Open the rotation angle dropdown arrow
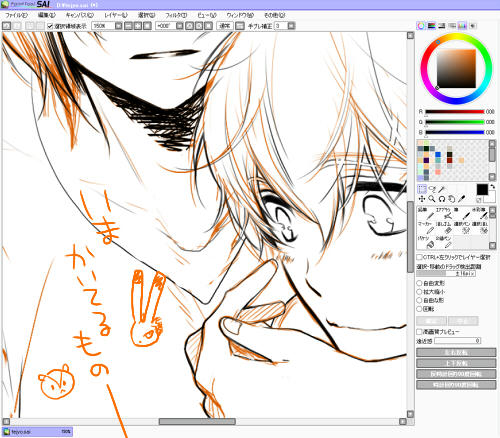The height and width of the screenshot is (438, 500). point(180,26)
